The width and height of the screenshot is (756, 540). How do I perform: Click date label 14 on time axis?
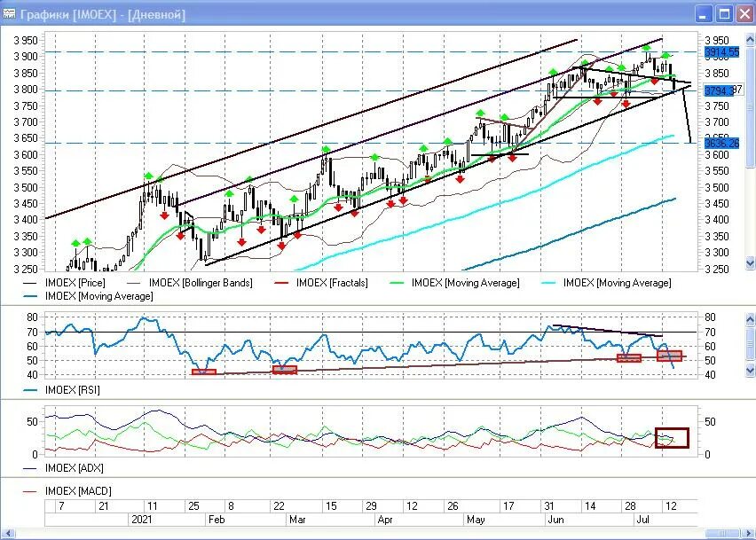click(x=590, y=506)
